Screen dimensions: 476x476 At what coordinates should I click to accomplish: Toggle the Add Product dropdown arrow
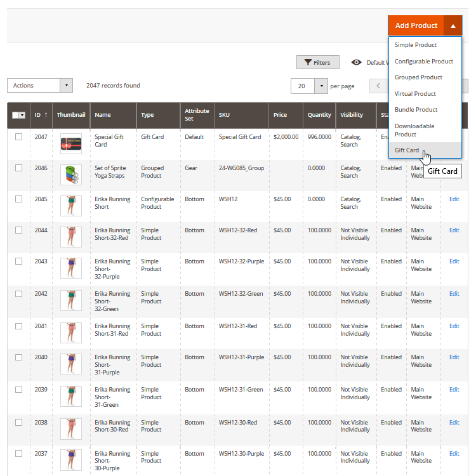[x=453, y=26]
